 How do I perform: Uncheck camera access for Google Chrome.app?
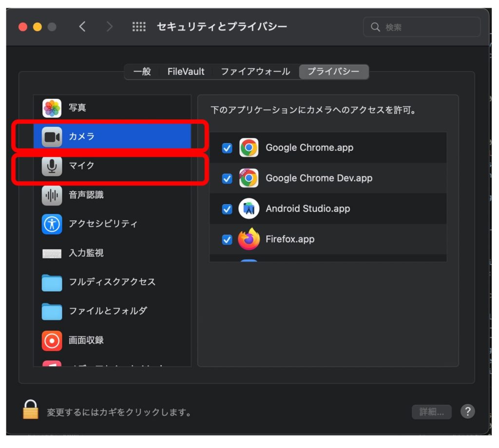[x=227, y=148]
